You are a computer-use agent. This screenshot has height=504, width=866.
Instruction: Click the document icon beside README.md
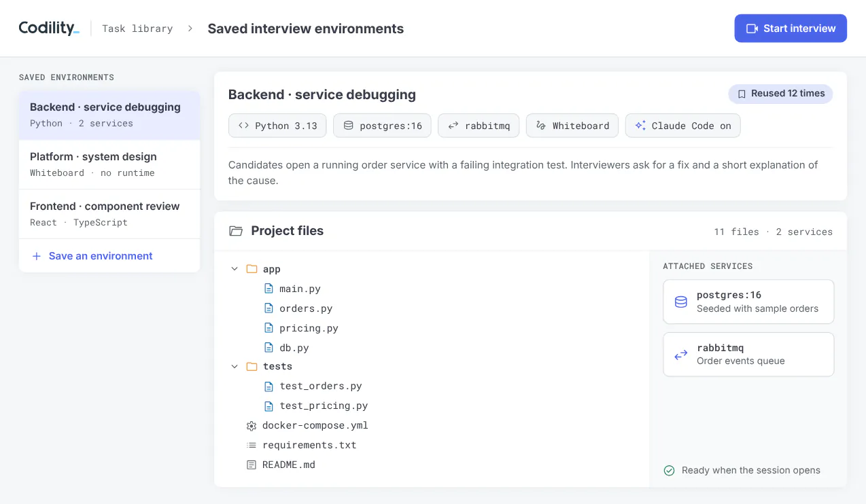252,465
